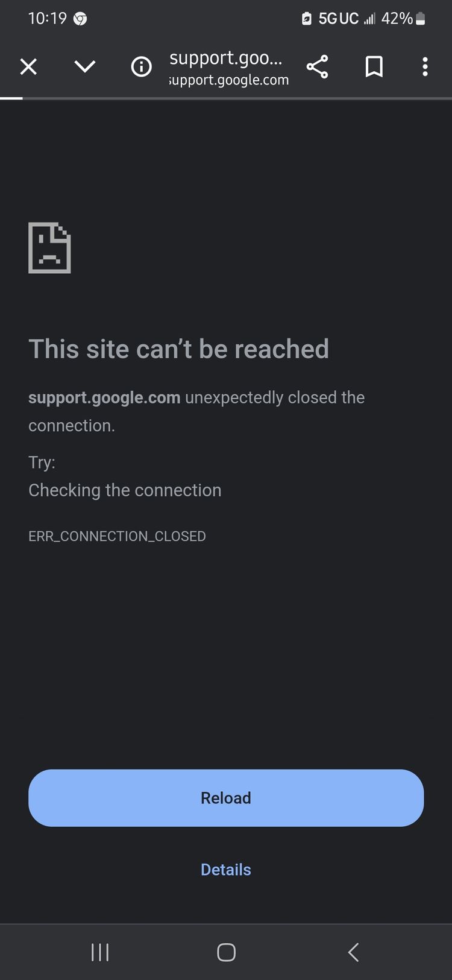Open the three-dot overflow menu
Image resolution: width=452 pixels, height=980 pixels.
(425, 66)
